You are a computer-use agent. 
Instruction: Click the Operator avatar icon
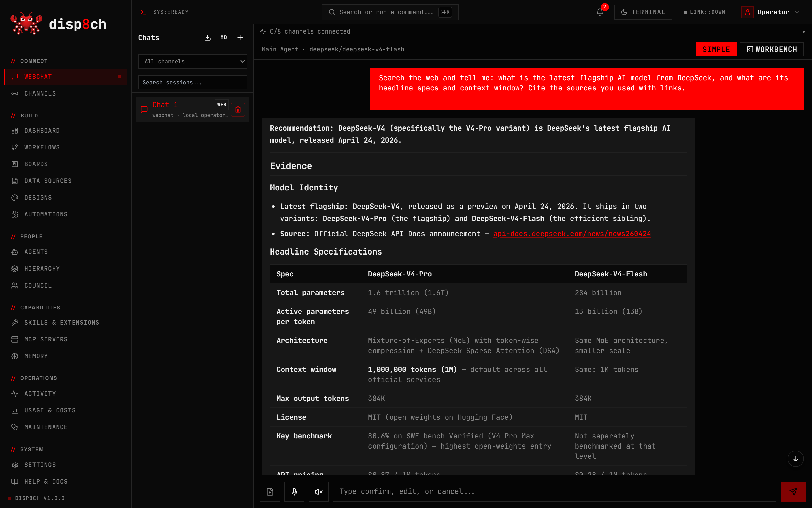coord(748,12)
